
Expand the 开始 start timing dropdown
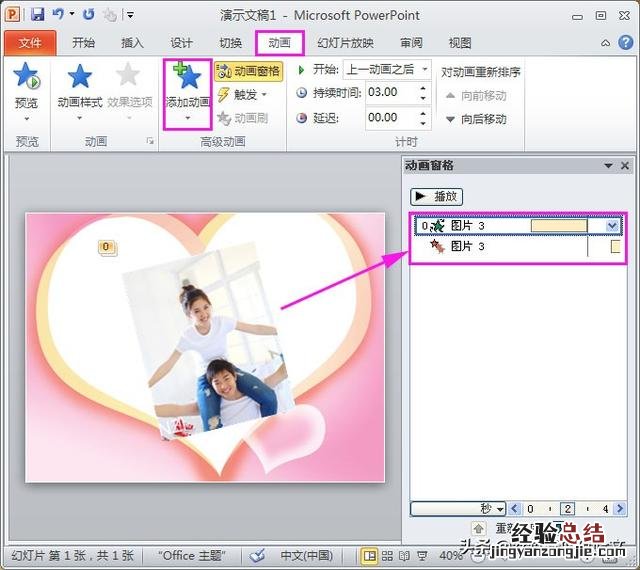[425, 70]
